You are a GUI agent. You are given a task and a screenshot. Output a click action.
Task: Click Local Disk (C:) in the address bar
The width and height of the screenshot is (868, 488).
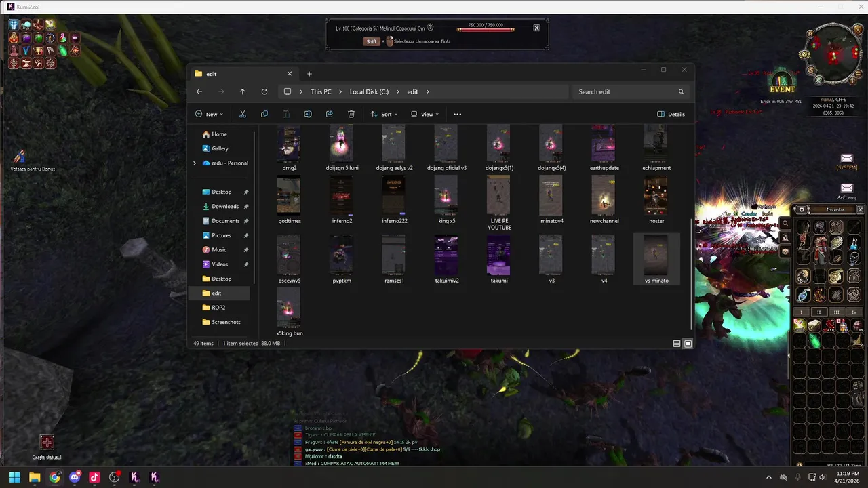tap(369, 91)
